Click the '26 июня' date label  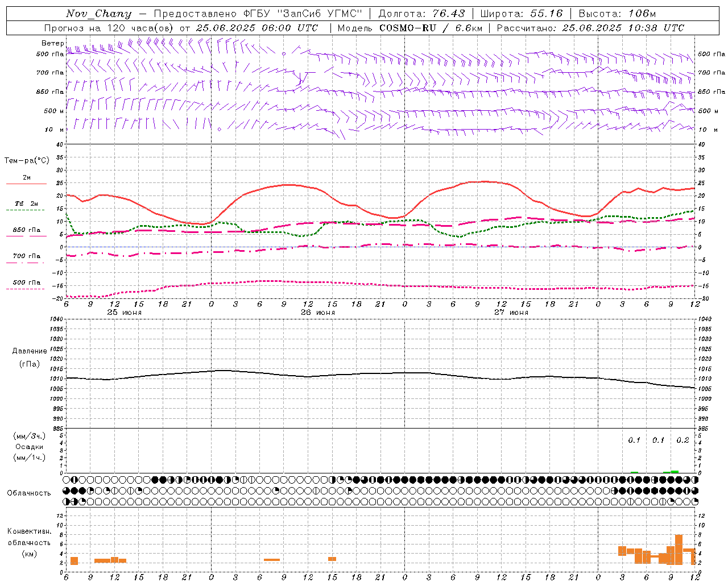[318, 313]
